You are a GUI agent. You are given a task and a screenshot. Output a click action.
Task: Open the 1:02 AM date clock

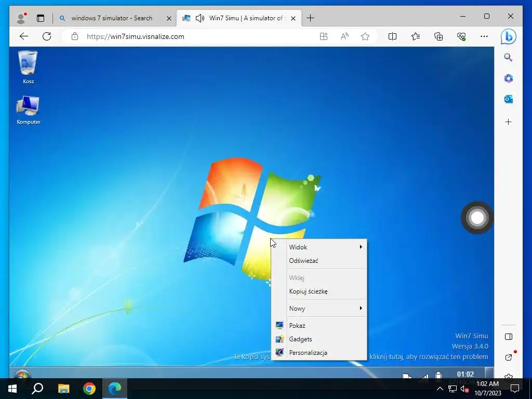pos(488,389)
